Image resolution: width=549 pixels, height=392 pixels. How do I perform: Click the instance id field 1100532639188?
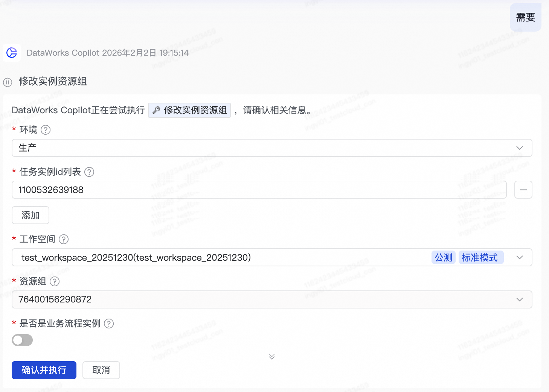(x=259, y=190)
